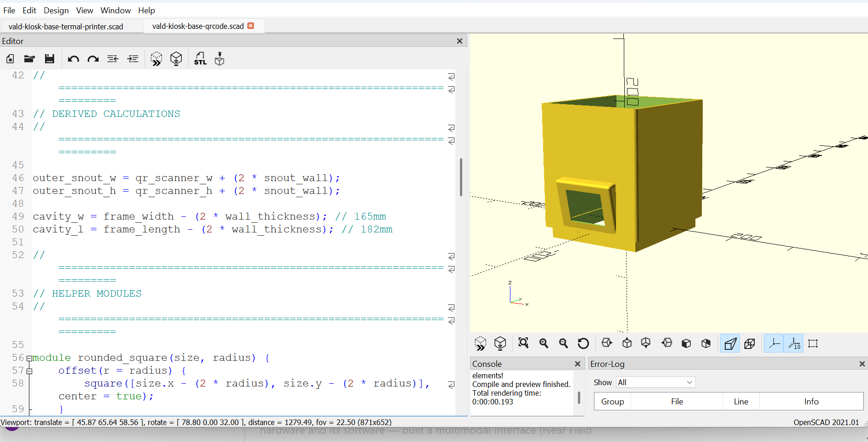The height and width of the screenshot is (442, 868).
Task: Toggle show edges
Action: click(813, 343)
